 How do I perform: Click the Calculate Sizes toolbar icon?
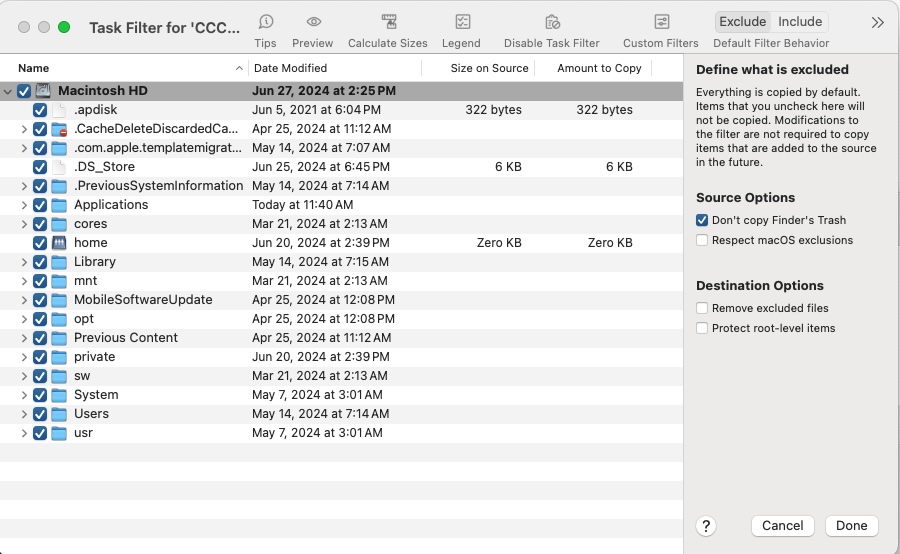[389, 22]
